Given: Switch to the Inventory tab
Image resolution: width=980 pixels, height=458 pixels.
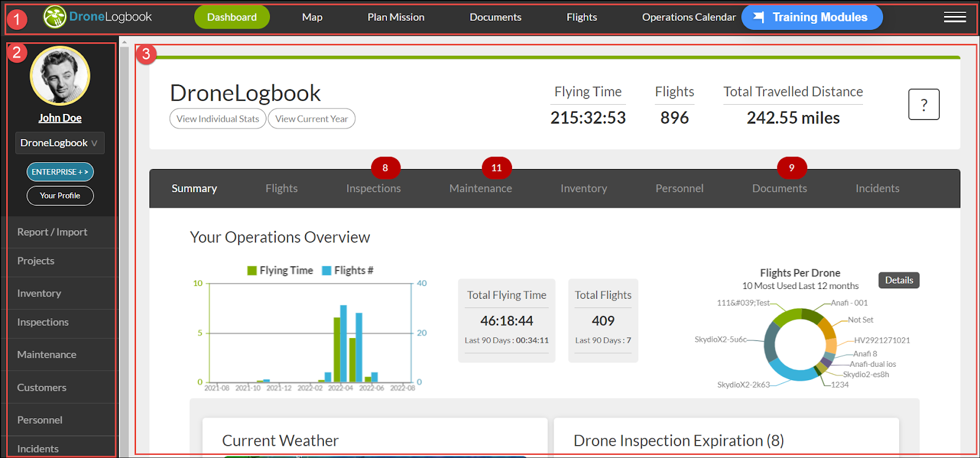Looking at the screenshot, I should (584, 189).
